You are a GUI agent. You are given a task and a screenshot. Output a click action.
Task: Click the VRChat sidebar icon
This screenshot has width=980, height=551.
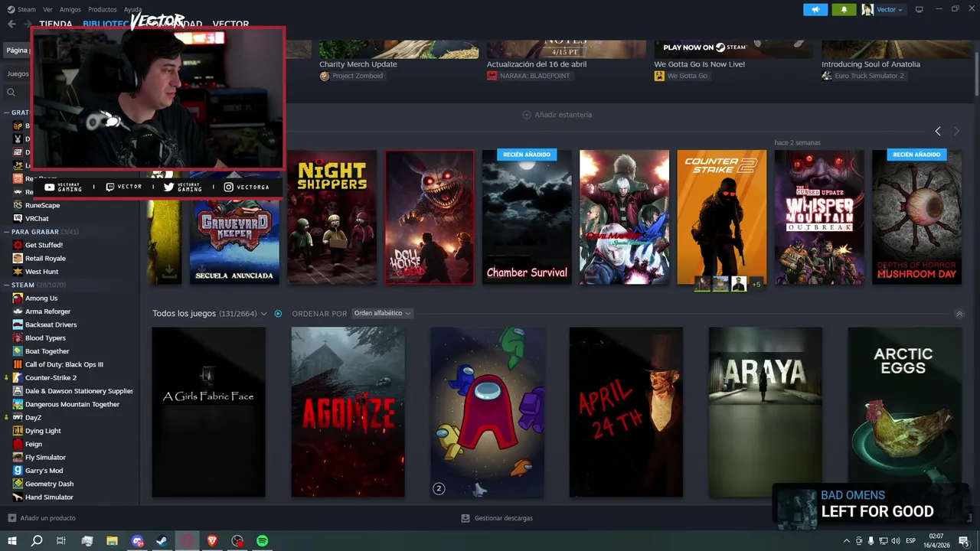(18, 218)
